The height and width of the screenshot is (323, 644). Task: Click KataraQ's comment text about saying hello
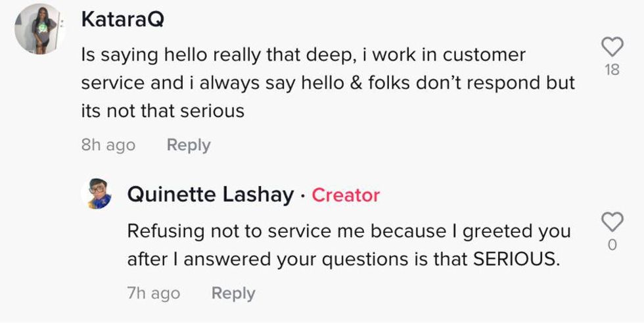pos(302,55)
